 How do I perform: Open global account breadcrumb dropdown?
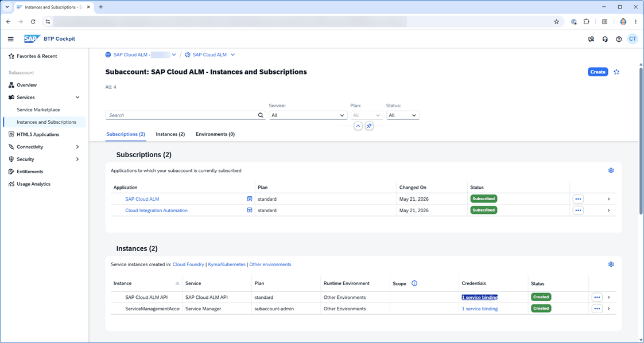174,54
